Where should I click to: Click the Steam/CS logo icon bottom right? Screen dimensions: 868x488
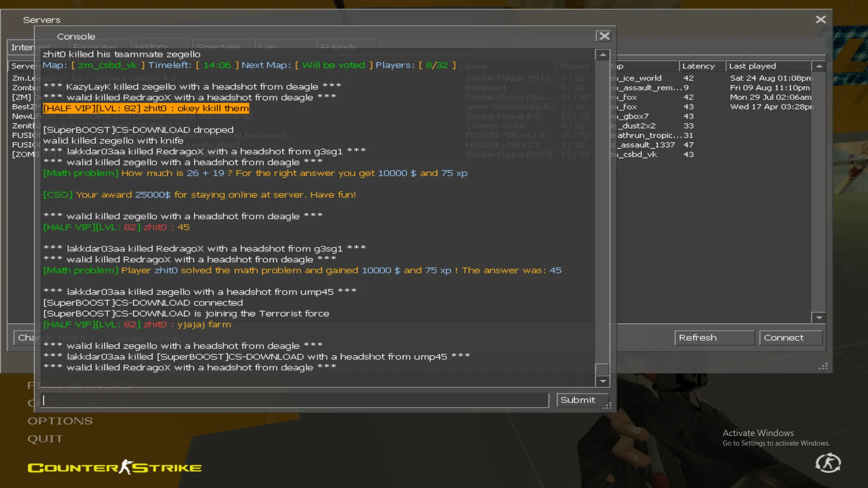tap(828, 463)
